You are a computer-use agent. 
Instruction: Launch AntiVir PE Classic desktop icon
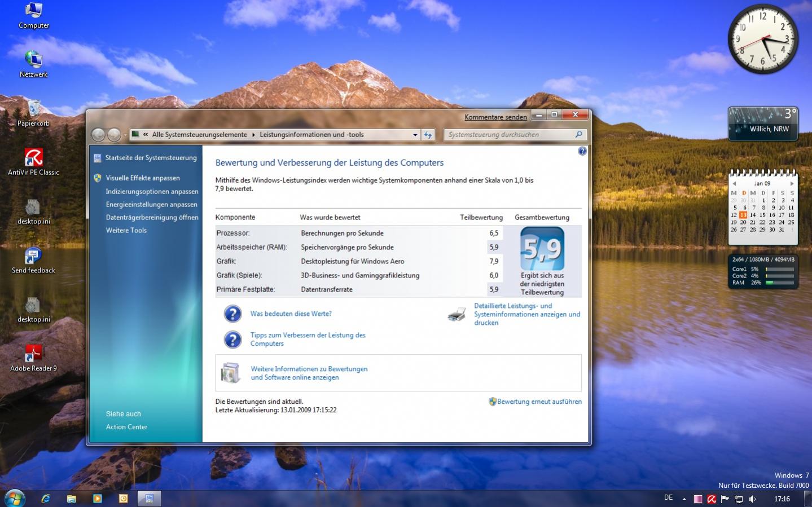[x=34, y=162]
